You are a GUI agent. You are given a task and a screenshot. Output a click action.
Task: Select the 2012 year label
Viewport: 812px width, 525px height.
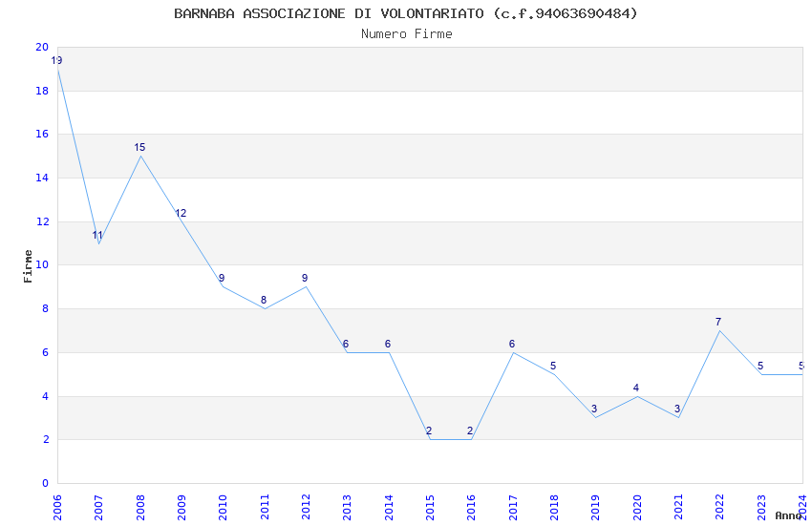coord(306,507)
